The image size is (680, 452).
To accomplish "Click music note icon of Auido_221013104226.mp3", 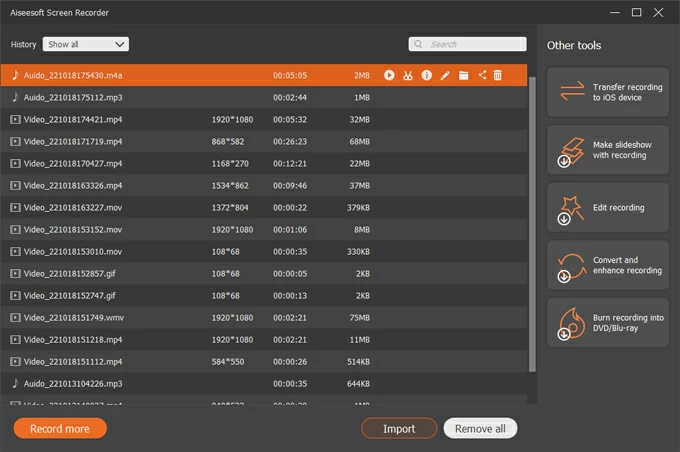I will tap(16, 383).
